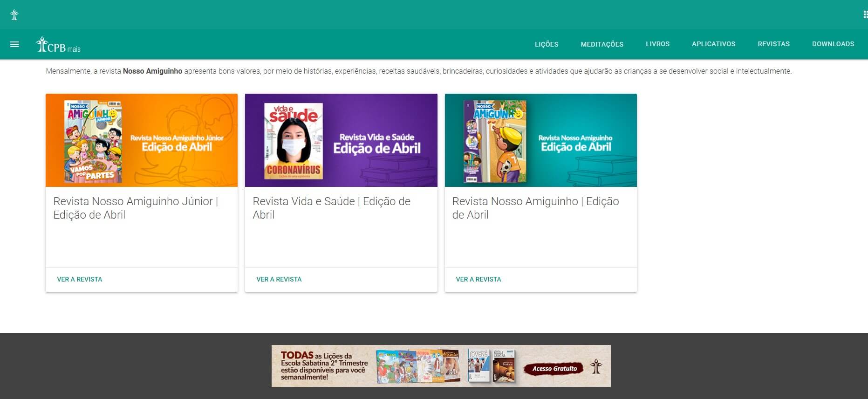Image resolution: width=868 pixels, height=399 pixels.
Task: Click the CPB mais logo
Action: pyautogui.click(x=58, y=45)
